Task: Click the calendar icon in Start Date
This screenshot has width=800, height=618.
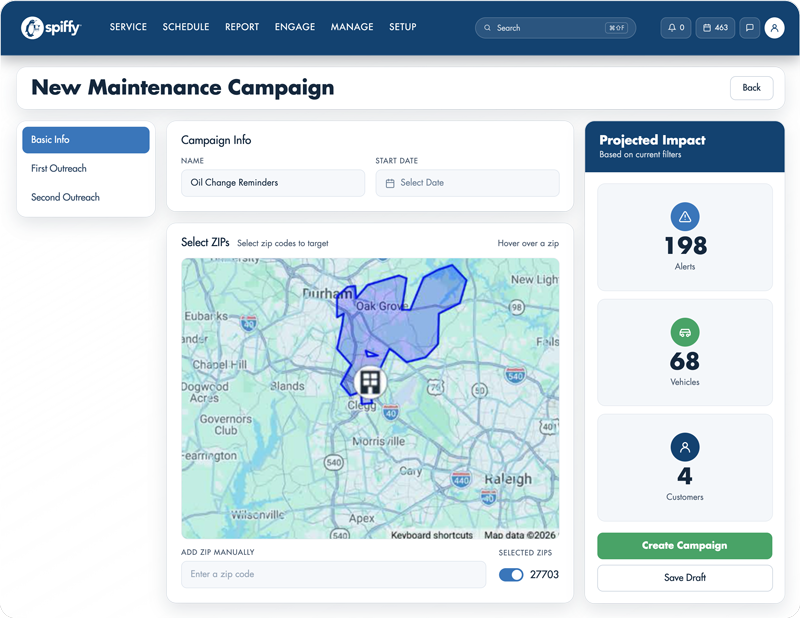Action: [x=390, y=183]
